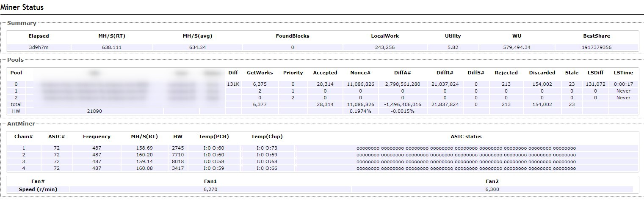Select GetWorks value 6,375 for pool 0
Screen dimensions: 644x202
(x=260, y=84)
